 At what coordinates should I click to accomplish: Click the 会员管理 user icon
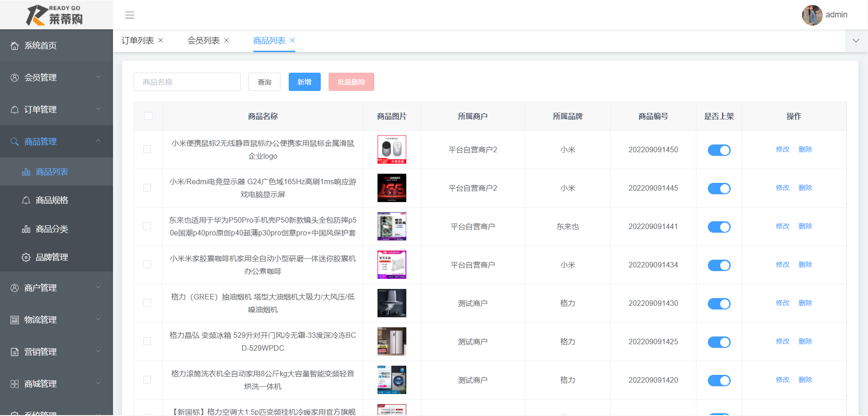[15, 78]
